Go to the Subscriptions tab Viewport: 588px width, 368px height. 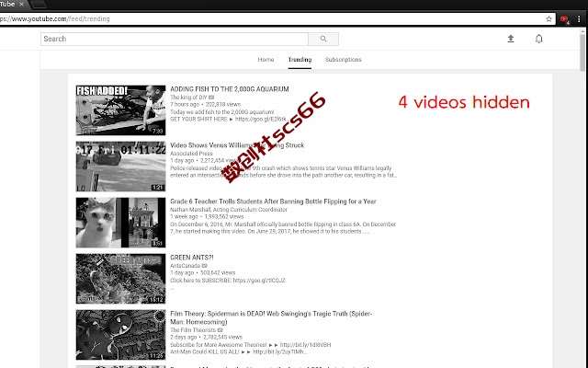coord(343,59)
